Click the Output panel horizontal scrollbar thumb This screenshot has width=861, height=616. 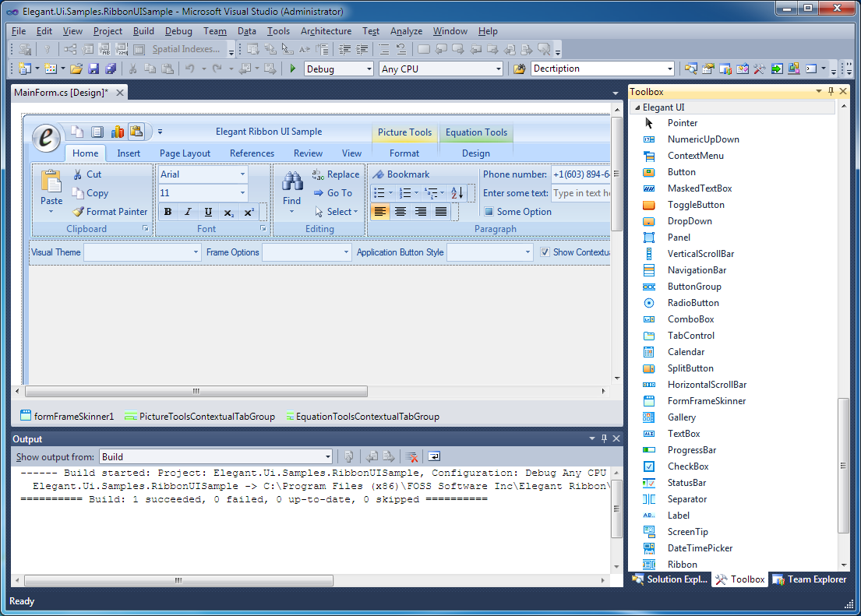click(x=178, y=580)
